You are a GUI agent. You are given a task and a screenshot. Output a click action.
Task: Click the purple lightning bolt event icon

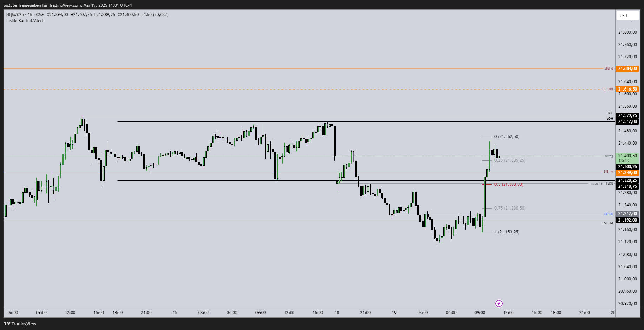click(x=499, y=303)
